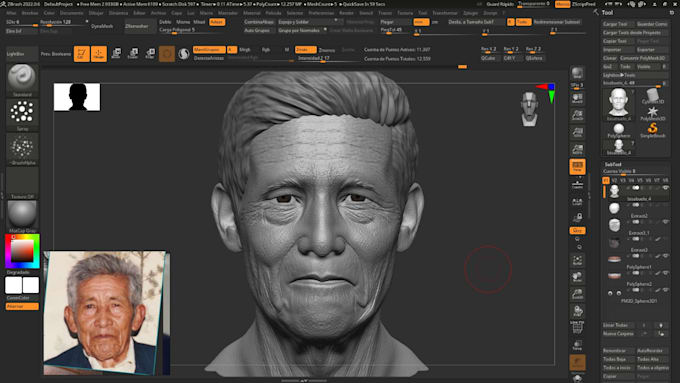Screen dimensions: 680x383
Task: Toggle the MantGrupos button
Action: click(x=209, y=50)
